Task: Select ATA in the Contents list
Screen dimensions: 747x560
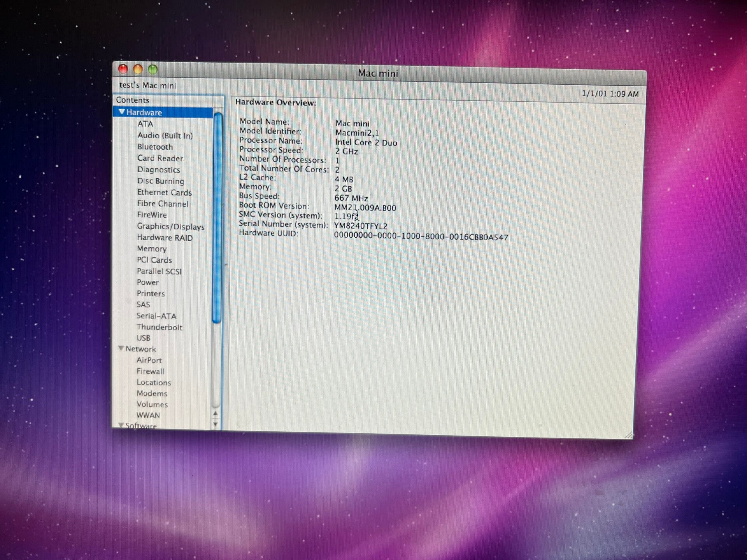Action: [x=145, y=124]
